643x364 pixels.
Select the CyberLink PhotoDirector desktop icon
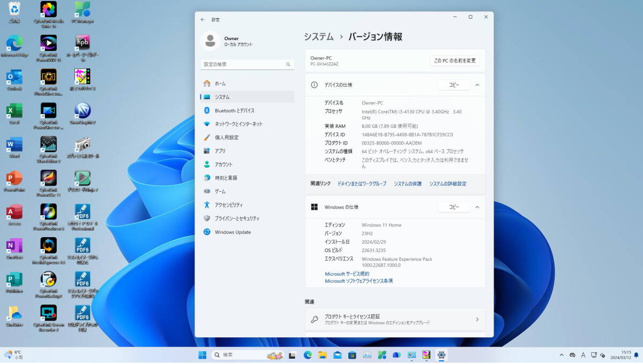point(48,82)
